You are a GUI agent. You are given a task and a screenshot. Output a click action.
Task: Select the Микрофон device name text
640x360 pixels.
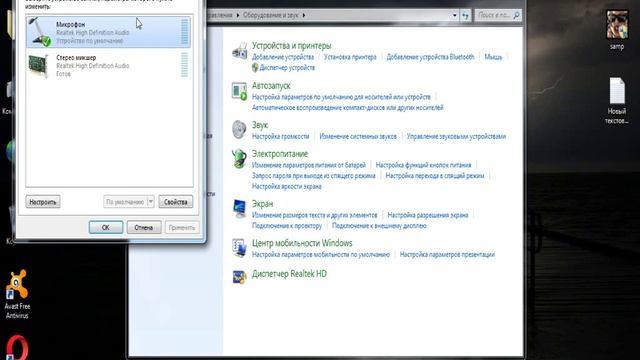coord(71,24)
